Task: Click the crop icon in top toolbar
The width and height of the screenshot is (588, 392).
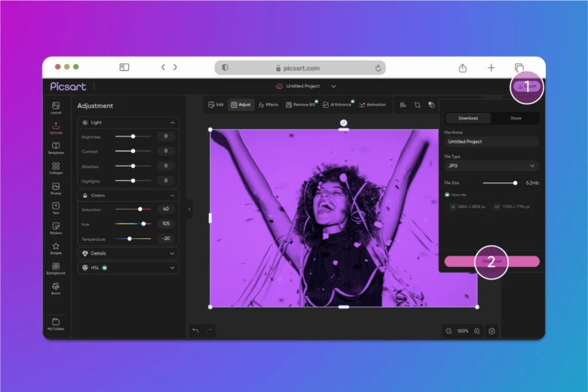Action: (417, 105)
